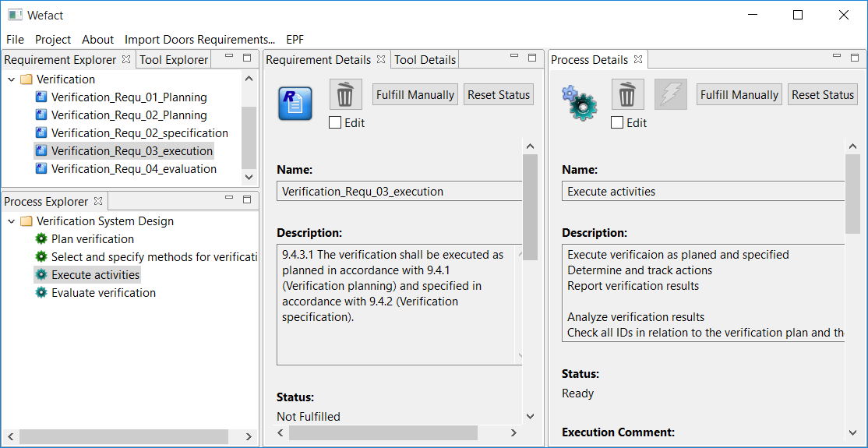Click the gears process icon in Process Details
Screen dimensions: 868x448
tap(579, 104)
